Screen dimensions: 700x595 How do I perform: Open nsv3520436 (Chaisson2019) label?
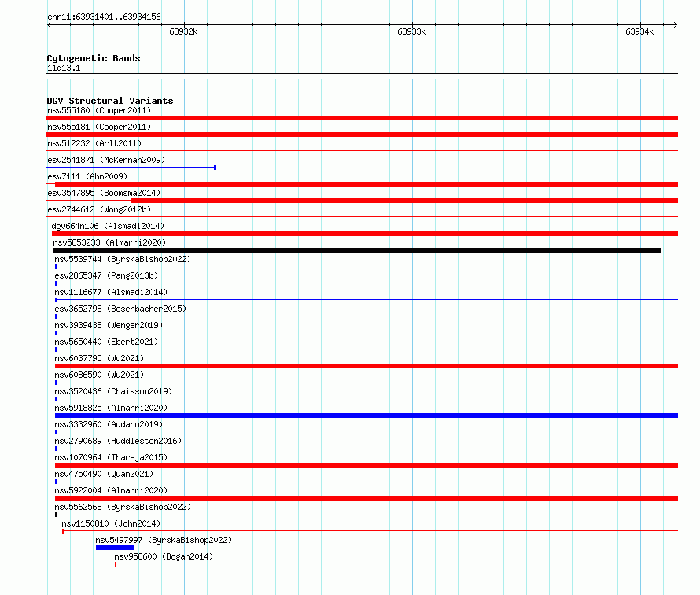click(x=113, y=391)
